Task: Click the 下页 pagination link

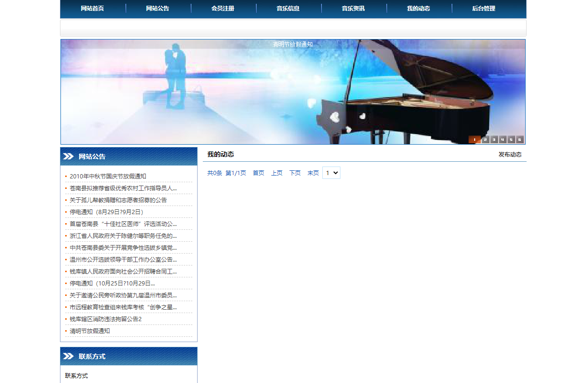Action: 295,173
